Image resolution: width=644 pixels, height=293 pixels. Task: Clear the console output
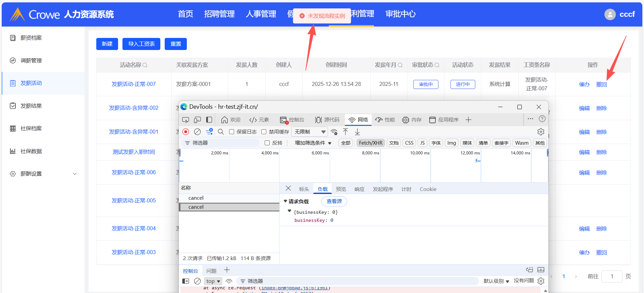tap(198, 281)
